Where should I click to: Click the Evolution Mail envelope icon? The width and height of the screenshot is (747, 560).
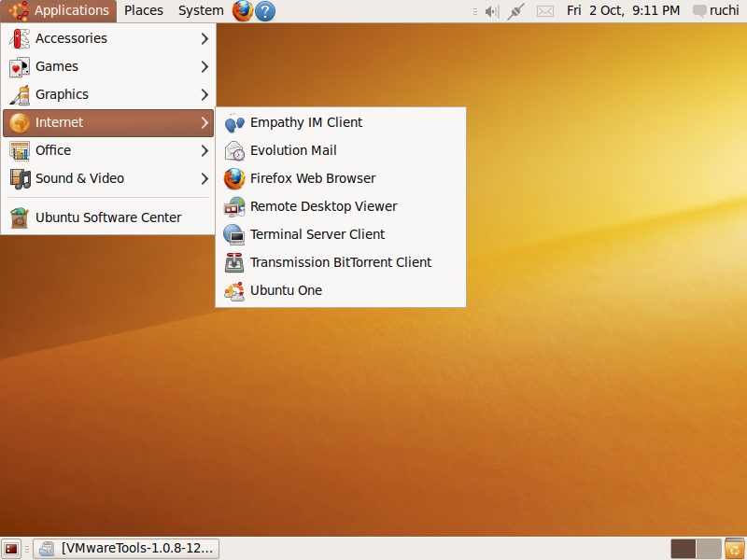coord(234,151)
